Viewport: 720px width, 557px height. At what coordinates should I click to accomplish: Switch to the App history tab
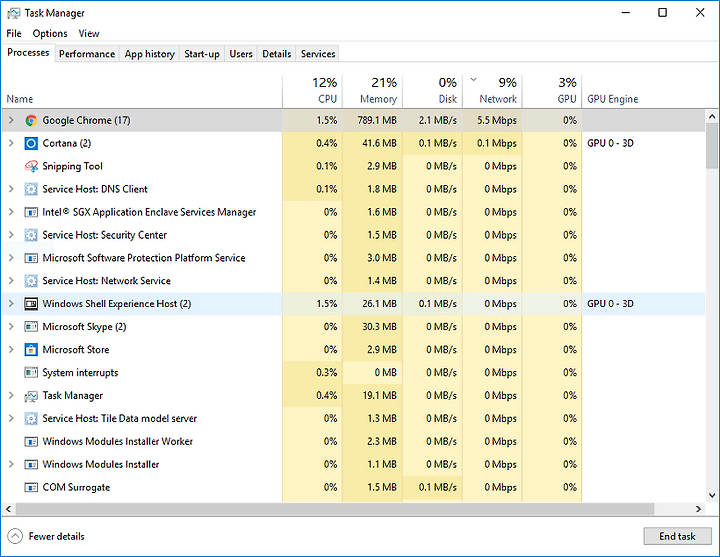(x=150, y=54)
